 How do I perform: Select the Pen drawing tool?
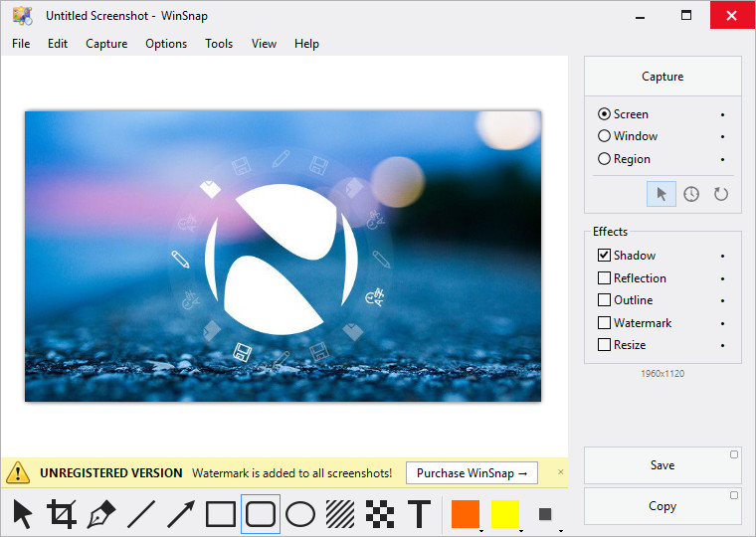pyautogui.click(x=101, y=514)
